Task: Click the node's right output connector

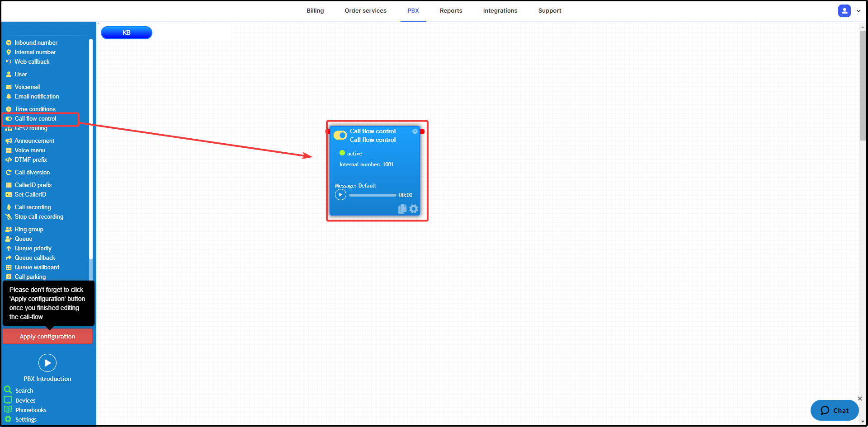Action: coord(422,131)
